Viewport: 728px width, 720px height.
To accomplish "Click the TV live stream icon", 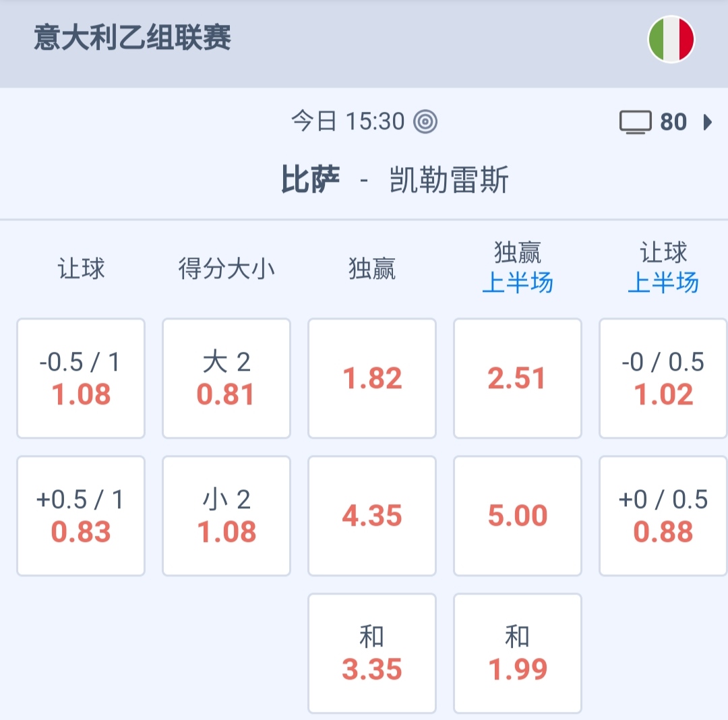I will pyautogui.click(x=635, y=123).
